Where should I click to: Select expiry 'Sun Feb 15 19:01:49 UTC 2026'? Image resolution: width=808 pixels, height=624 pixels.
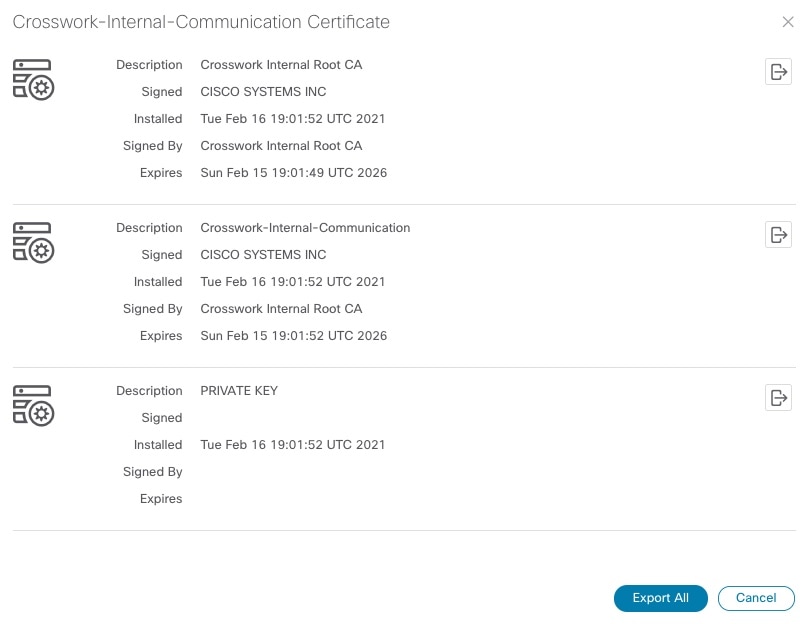pos(294,173)
